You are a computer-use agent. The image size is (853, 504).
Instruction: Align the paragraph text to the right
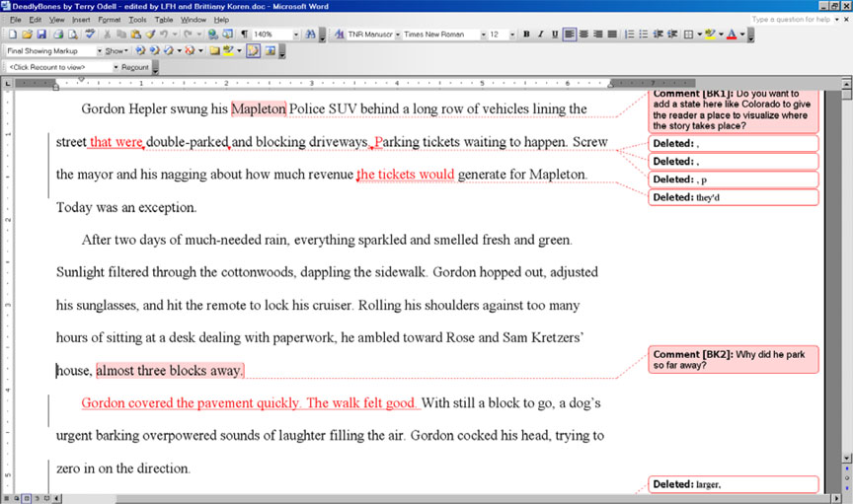coord(598,35)
